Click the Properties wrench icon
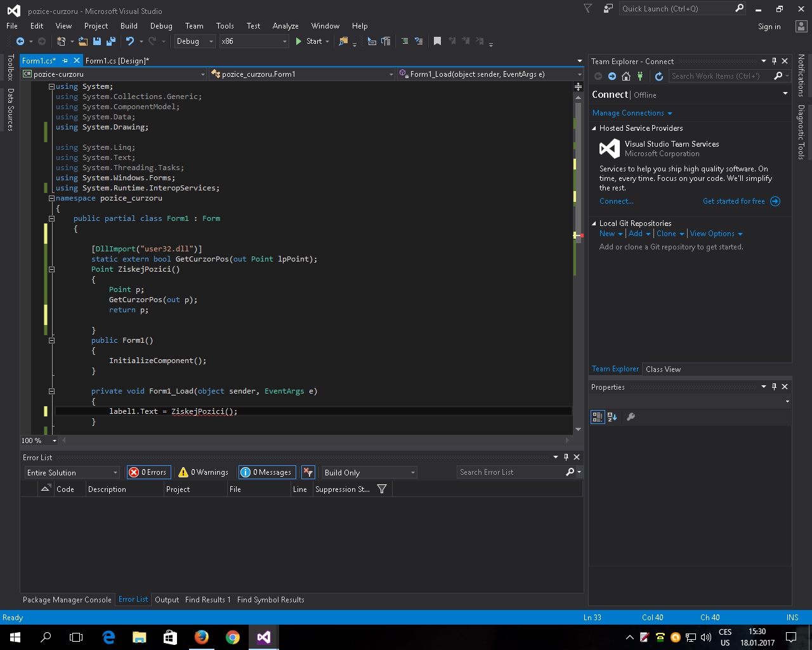Screen dimensions: 812x650 [x=631, y=417]
